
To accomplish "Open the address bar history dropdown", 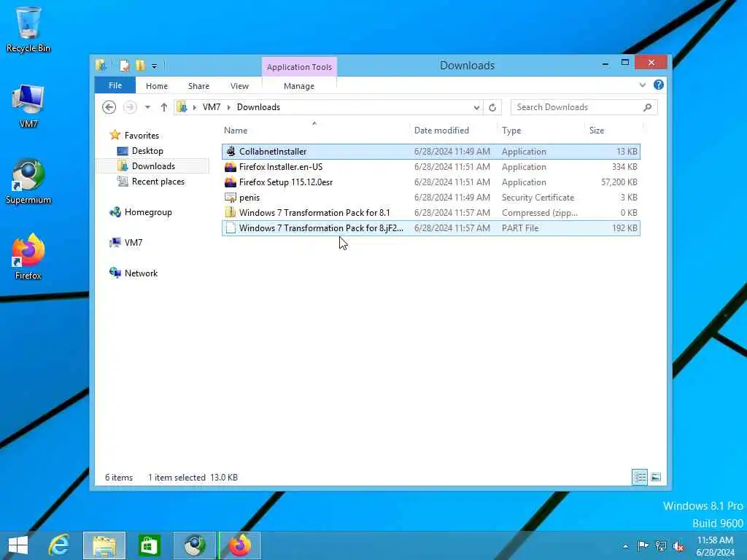I will tap(476, 108).
